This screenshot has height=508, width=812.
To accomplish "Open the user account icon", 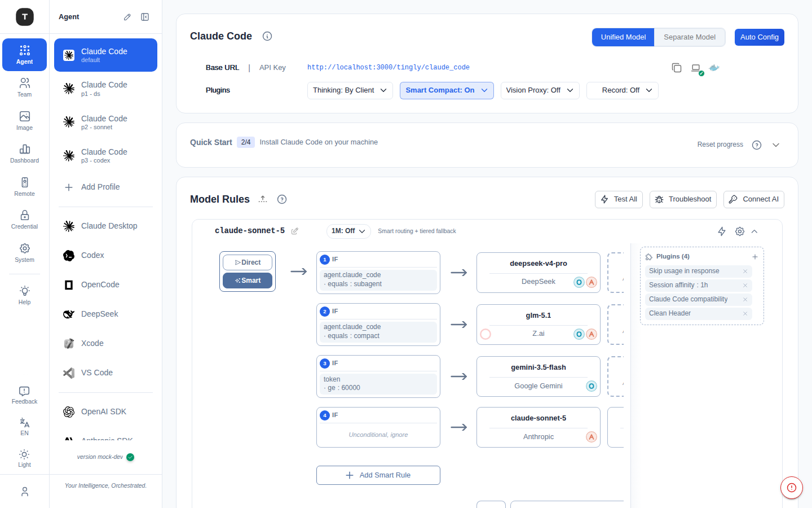I will tap(24, 492).
